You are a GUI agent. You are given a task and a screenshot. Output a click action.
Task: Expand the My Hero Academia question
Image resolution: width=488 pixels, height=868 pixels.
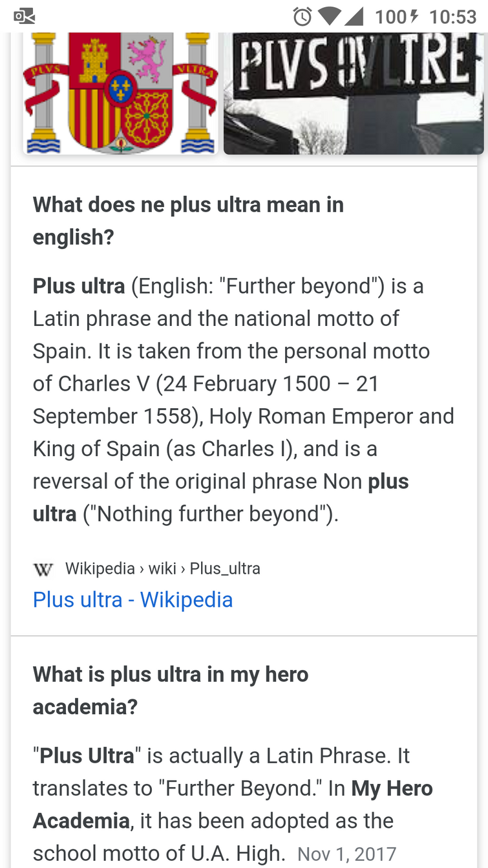click(171, 689)
